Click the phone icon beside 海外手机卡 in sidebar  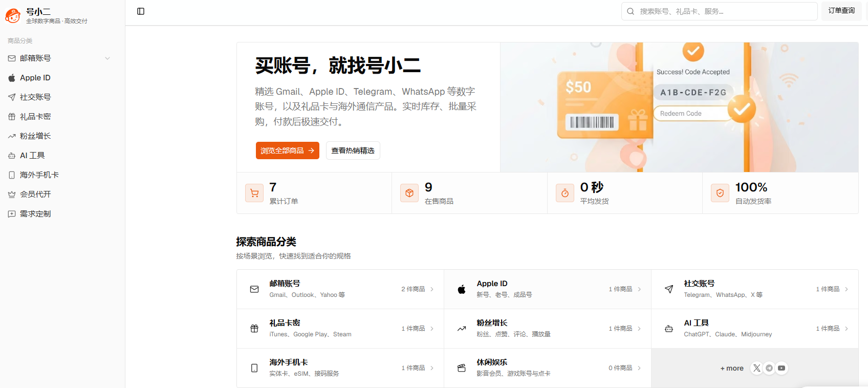tap(12, 175)
